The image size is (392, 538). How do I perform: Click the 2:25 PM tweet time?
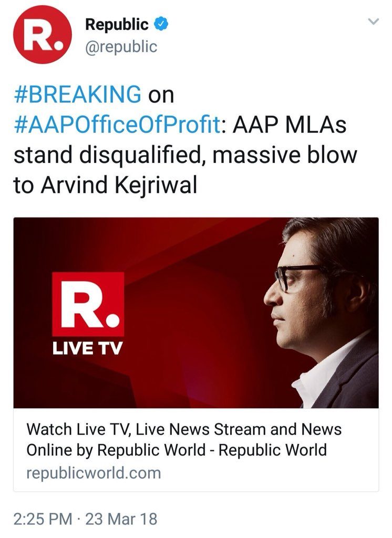coord(43,519)
